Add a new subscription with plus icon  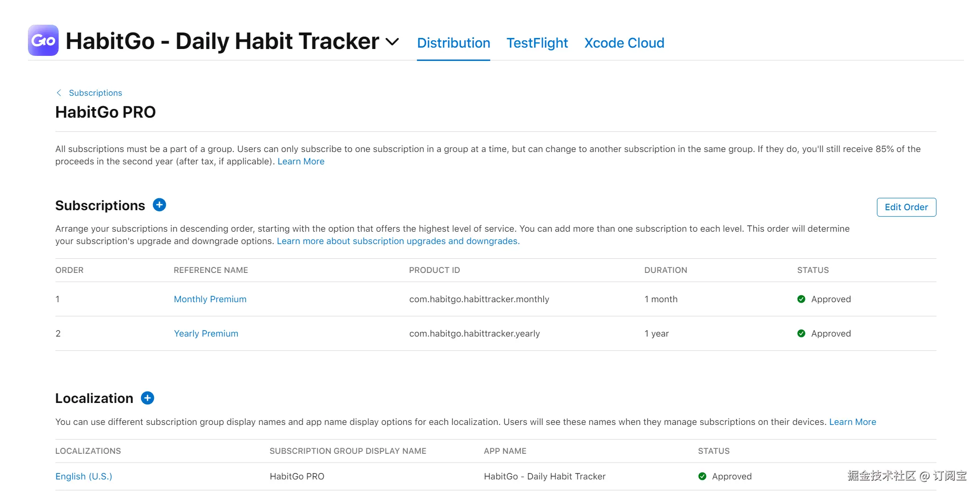159,205
